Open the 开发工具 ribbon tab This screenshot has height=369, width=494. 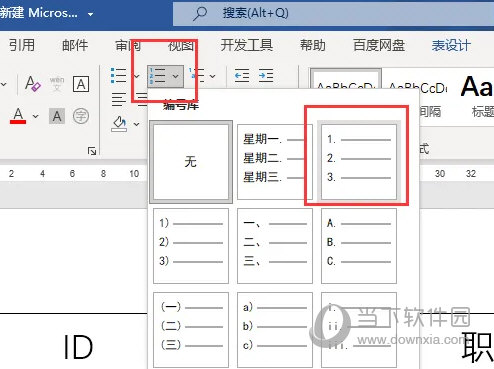click(x=247, y=45)
